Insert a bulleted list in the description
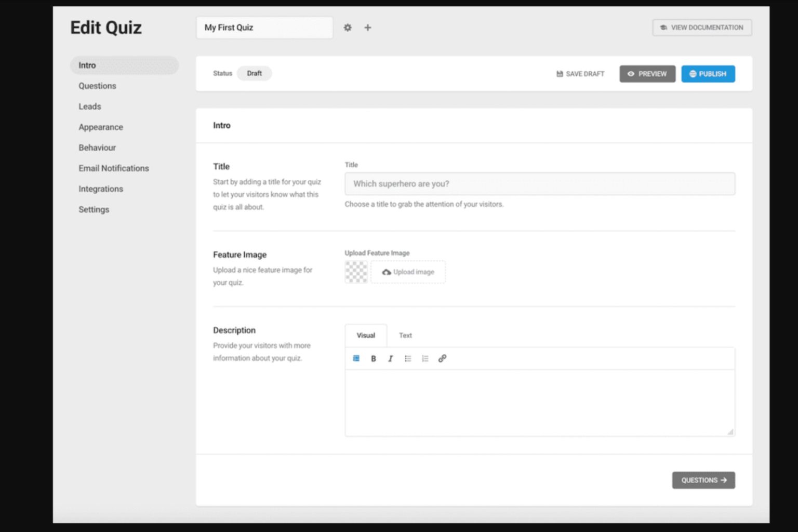Viewport: 798px width, 532px height. point(408,358)
